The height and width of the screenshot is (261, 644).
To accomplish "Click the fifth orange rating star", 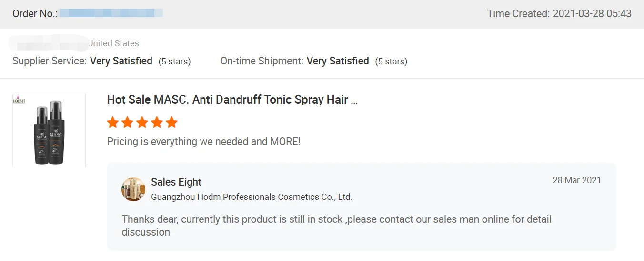I will [172, 123].
